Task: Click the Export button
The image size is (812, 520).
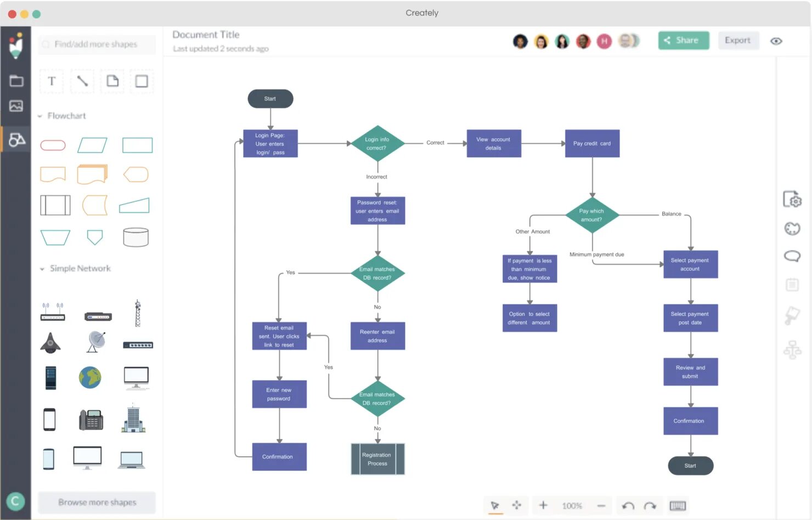Action: click(x=738, y=40)
